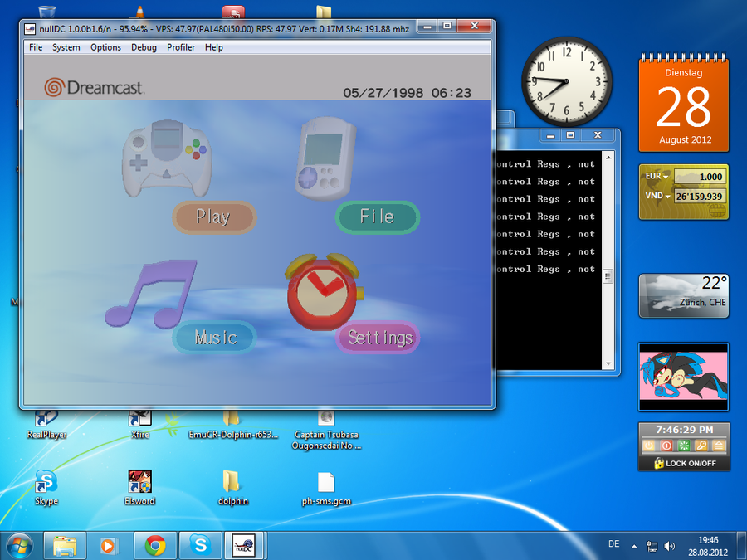
Task: Click the purple music note icon
Action: click(x=150, y=294)
